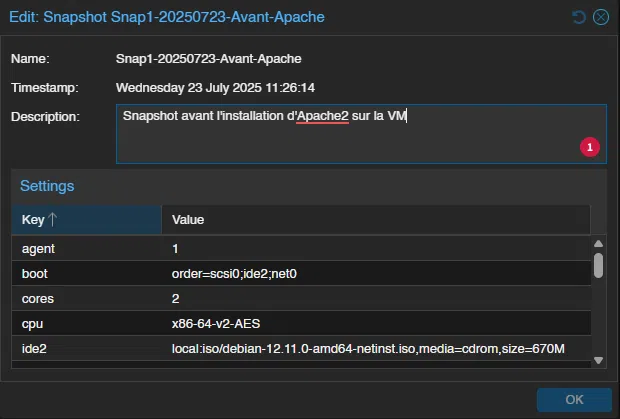Viewport: 620px width, 419px height.
Task: Click the scrollbar up arrow in settings grid
Action: point(598,243)
